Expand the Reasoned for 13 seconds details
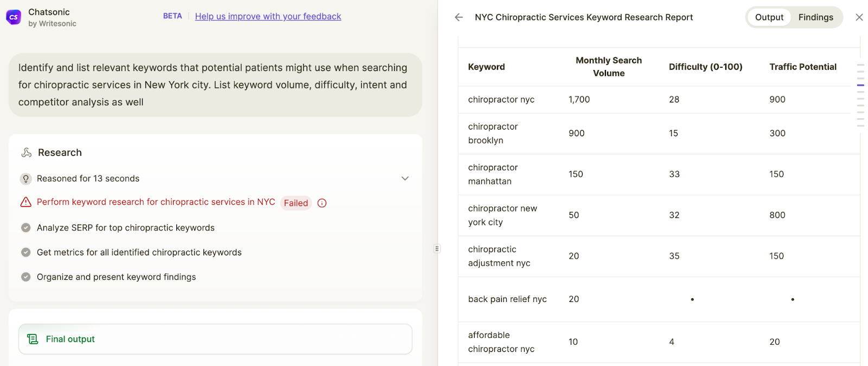This screenshot has width=868, height=366. click(405, 178)
